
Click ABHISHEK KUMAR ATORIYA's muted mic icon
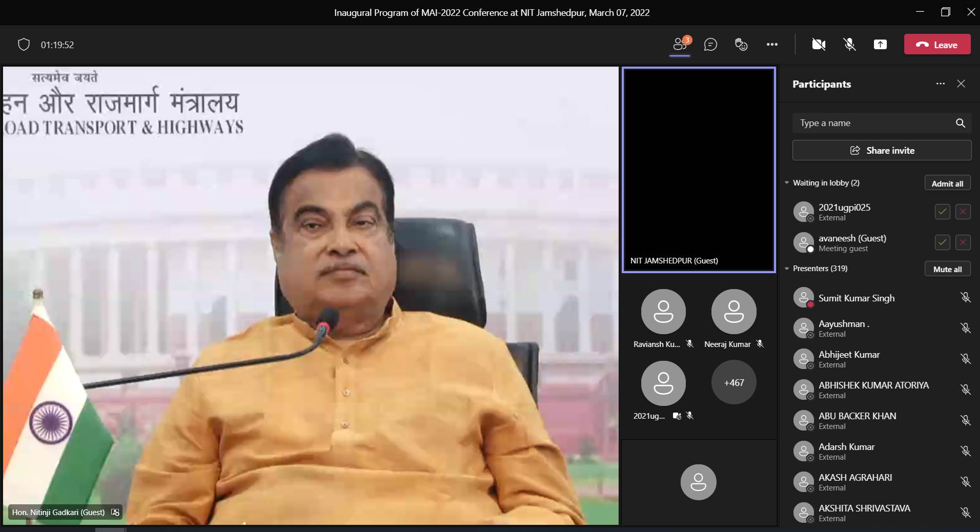pos(965,390)
